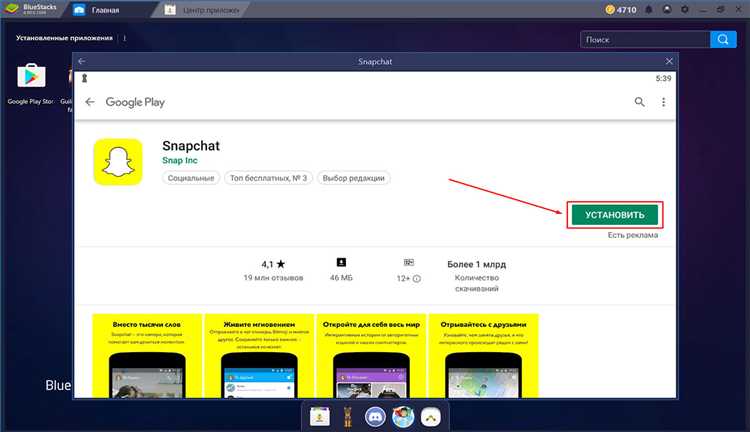Image resolution: width=750 pixels, height=432 pixels.
Task: Open the Отрывайтесь с друзьями screenshot
Action: [x=484, y=355]
